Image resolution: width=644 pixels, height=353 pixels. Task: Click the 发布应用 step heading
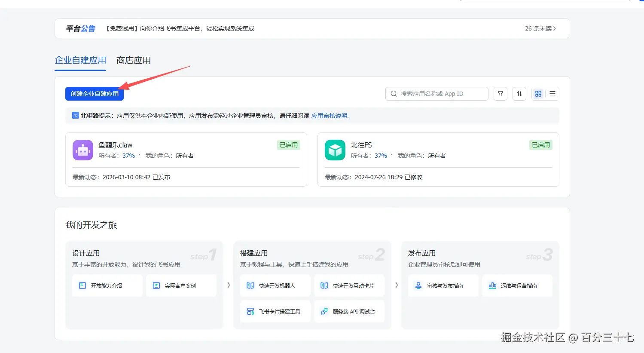click(x=422, y=253)
